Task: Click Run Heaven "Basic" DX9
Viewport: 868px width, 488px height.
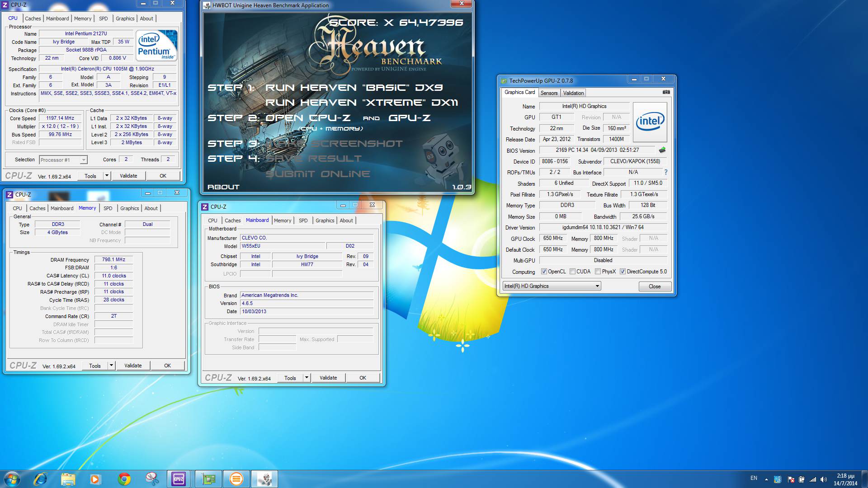Action: click(354, 88)
